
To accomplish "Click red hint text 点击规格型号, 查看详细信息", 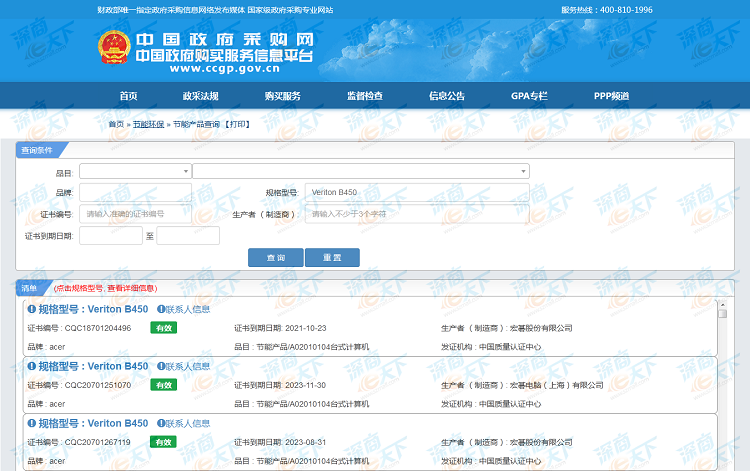I will 106,288.
